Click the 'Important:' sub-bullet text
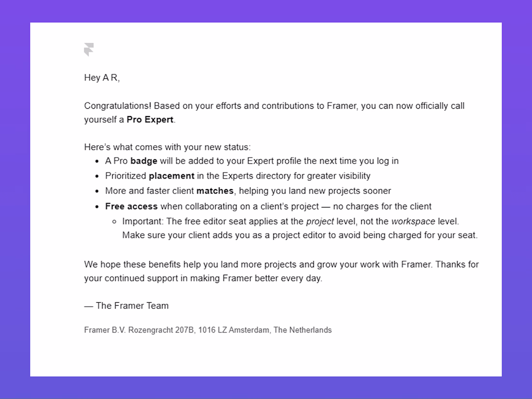 tap(143, 222)
